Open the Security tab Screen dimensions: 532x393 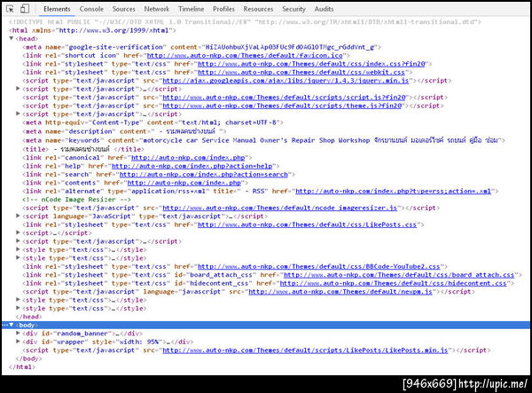293,9
